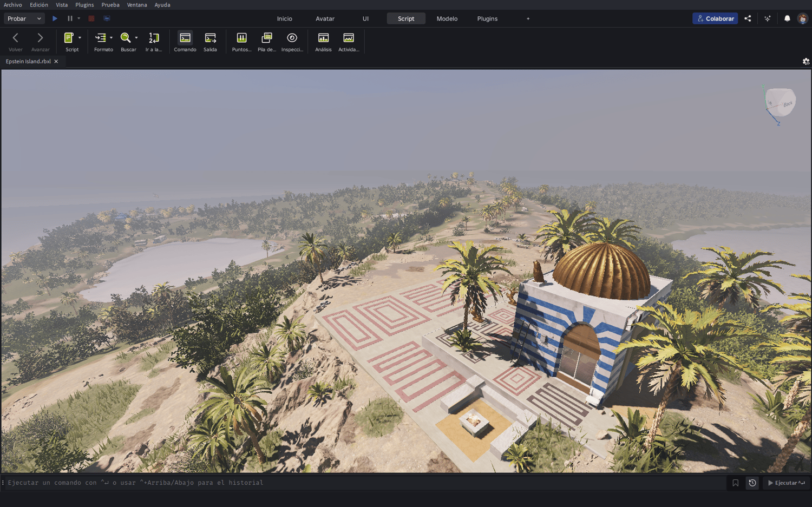Click the bookmark icon in command bar

point(735,483)
